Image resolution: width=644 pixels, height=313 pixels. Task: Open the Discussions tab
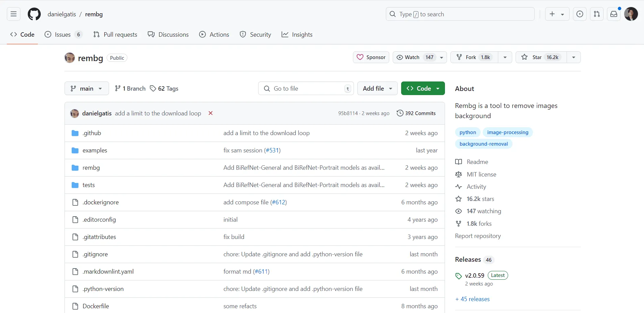168,34
